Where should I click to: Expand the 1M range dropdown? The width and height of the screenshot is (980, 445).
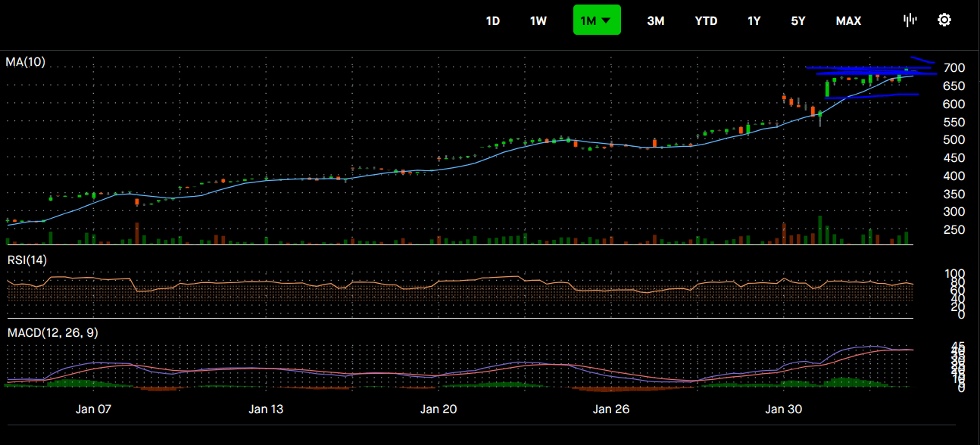[x=597, y=20]
